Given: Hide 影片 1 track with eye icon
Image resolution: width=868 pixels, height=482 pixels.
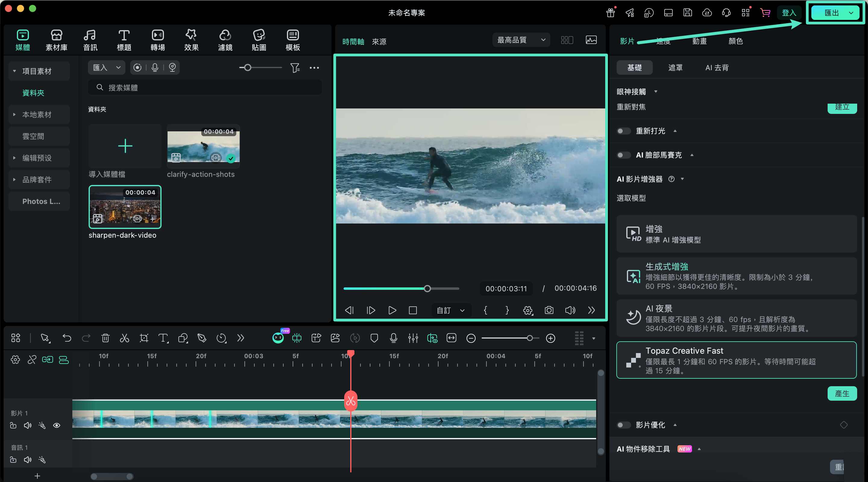Looking at the screenshot, I should (x=57, y=425).
